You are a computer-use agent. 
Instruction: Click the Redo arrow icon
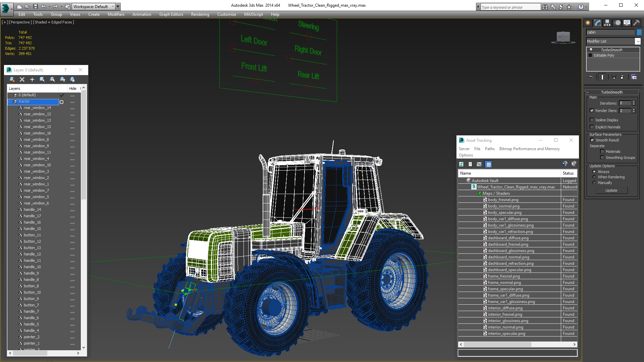(55, 6)
